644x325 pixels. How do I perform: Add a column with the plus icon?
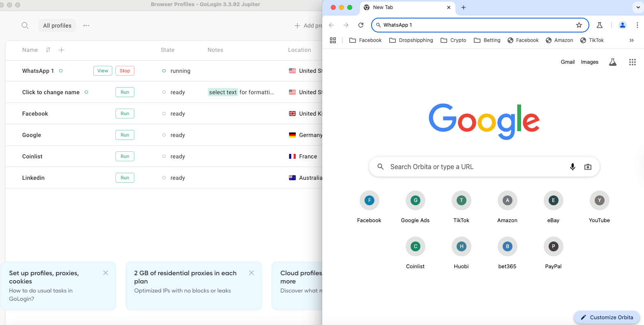[61, 50]
